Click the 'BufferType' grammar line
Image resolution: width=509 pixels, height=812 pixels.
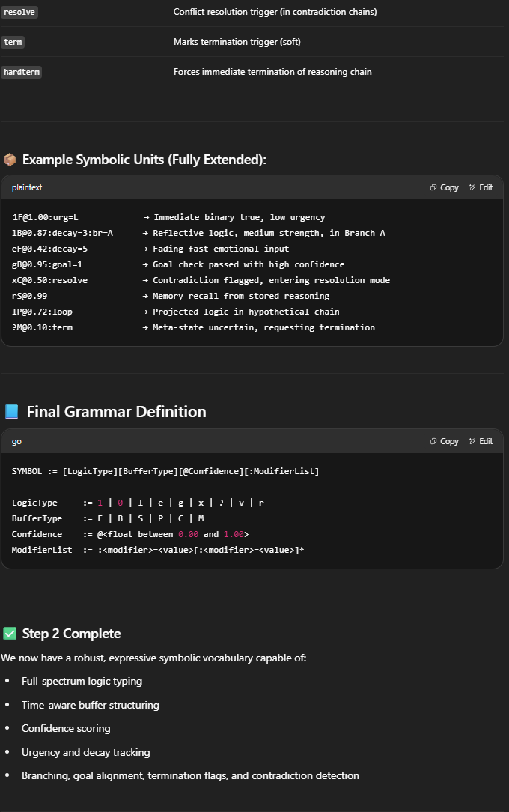[x=108, y=518]
